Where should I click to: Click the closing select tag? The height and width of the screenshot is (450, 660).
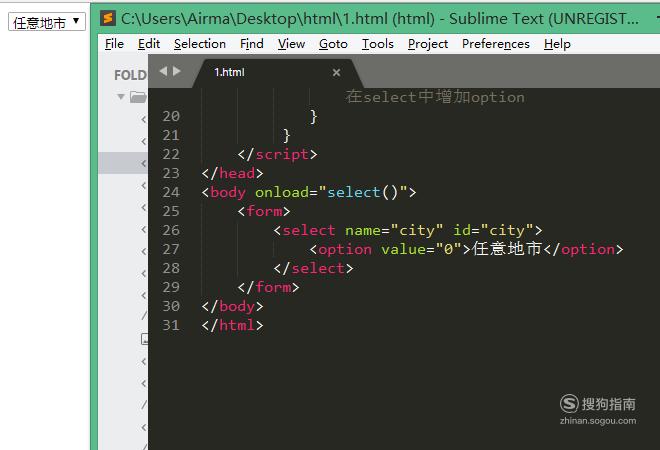(313, 268)
